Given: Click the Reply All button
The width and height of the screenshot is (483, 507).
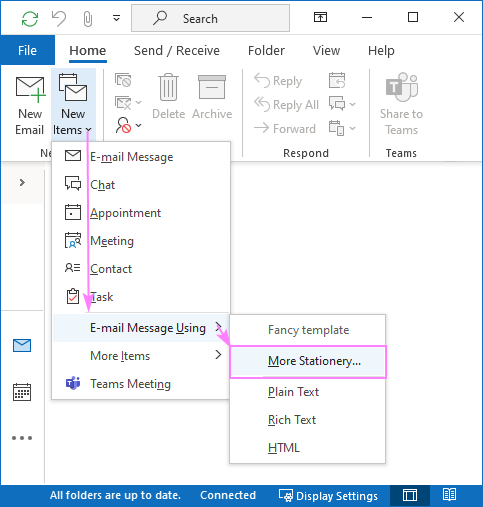Looking at the screenshot, I should pos(286,104).
